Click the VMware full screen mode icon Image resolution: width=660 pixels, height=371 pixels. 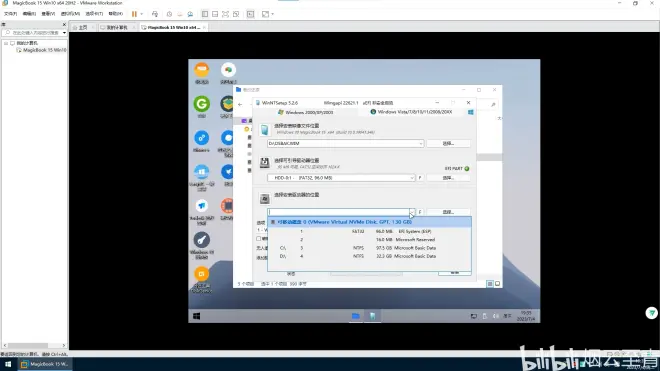coord(226,14)
